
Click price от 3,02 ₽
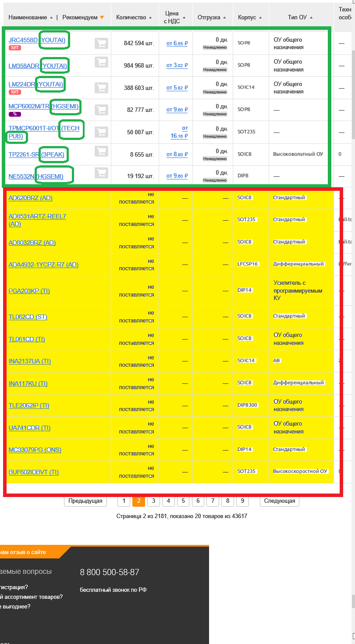point(177,65)
